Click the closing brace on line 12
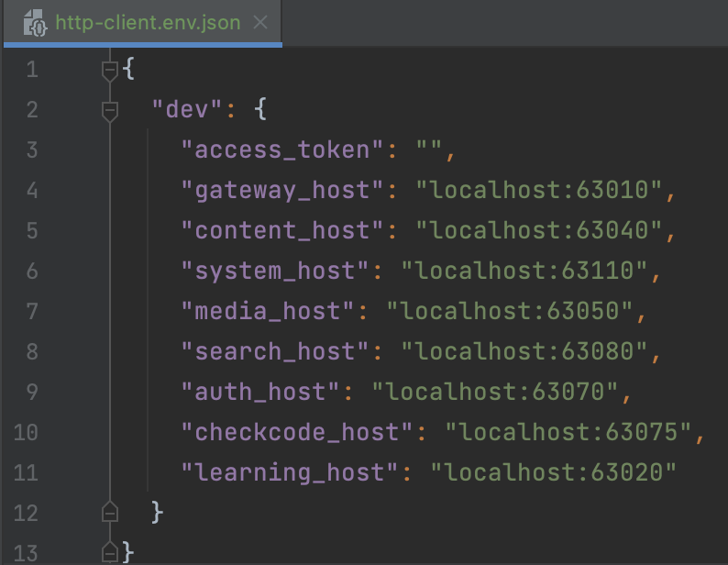 pyautogui.click(x=158, y=513)
